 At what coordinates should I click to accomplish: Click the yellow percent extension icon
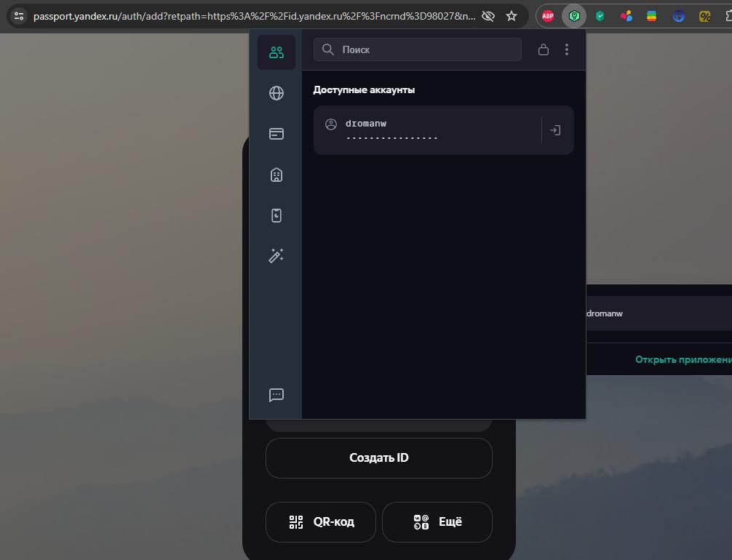[704, 16]
